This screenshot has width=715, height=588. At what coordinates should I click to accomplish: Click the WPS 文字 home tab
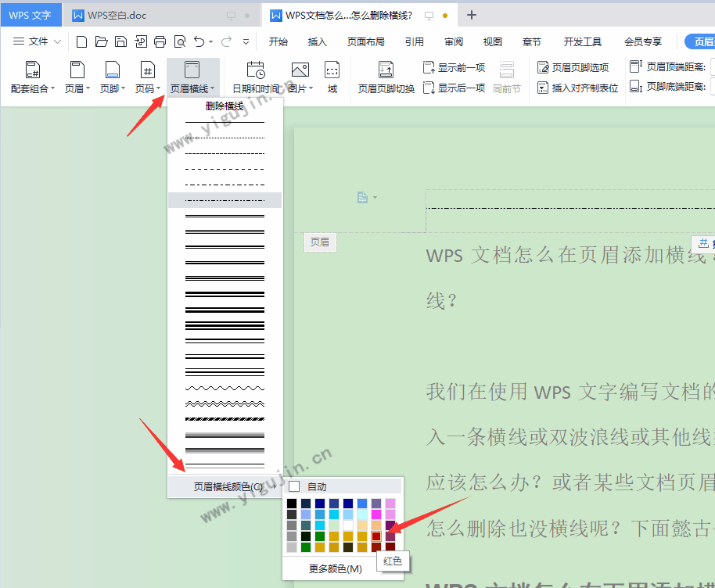pyautogui.click(x=30, y=16)
